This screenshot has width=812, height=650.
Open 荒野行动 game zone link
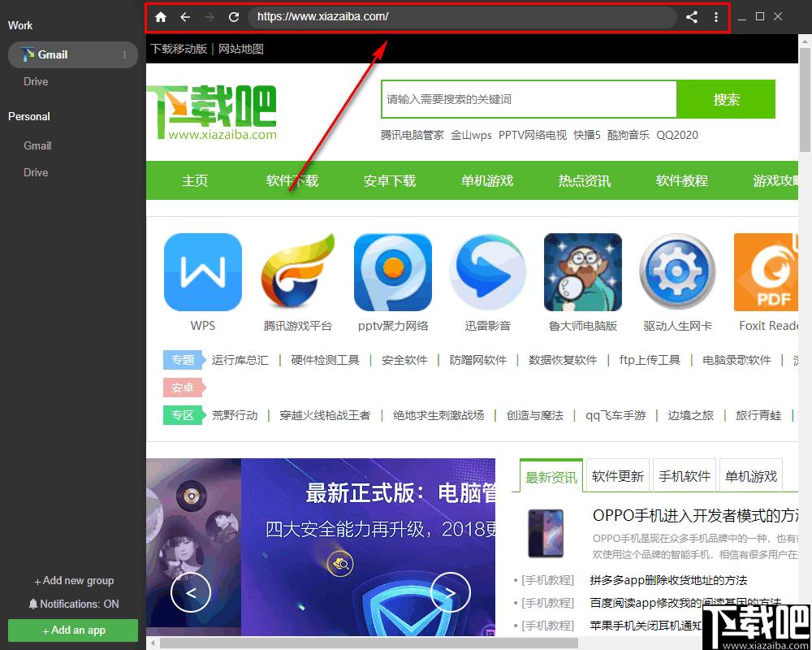tap(235, 415)
